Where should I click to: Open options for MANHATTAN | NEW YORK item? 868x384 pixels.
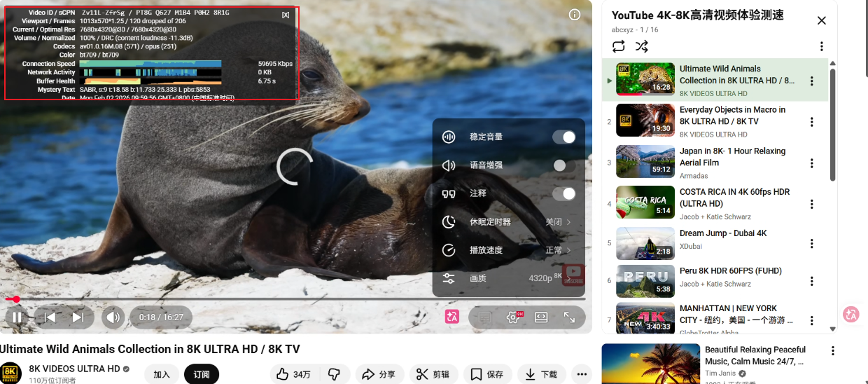tap(812, 320)
